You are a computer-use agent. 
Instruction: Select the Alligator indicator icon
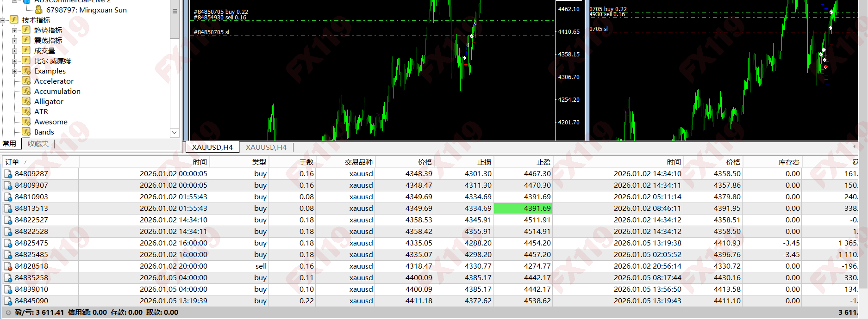[x=26, y=101]
